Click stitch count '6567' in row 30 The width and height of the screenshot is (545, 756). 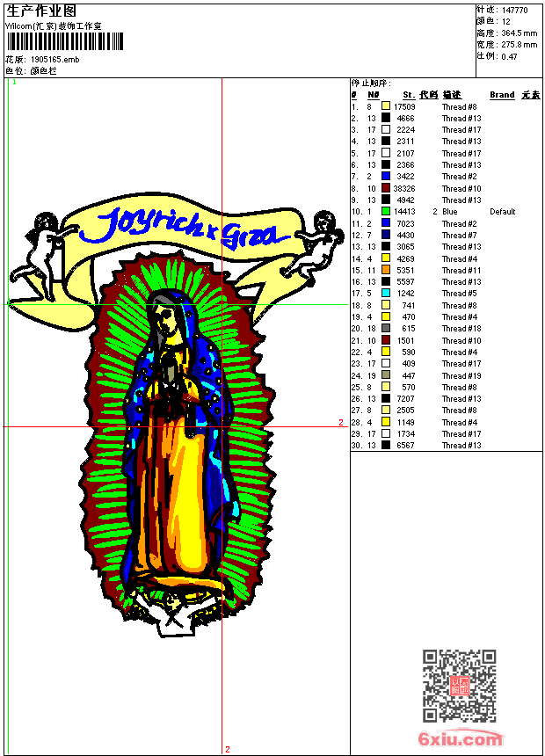(405, 446)
